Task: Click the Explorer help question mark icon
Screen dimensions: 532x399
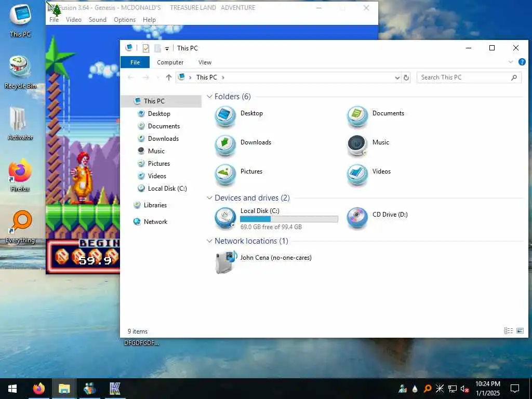Action: [x=522, y=62]
